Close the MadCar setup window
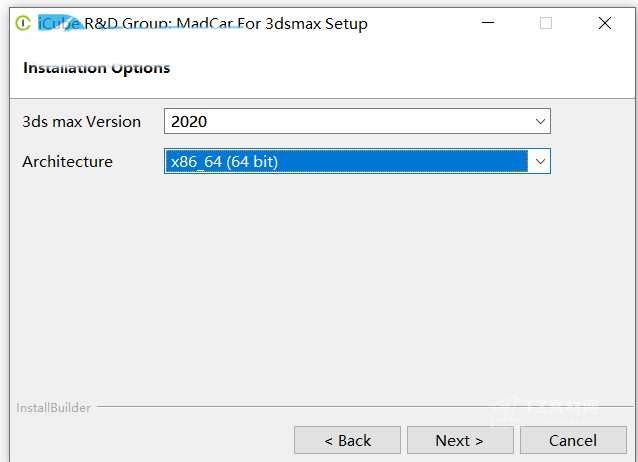Screen dimensions: 638x462 point(605,23)
